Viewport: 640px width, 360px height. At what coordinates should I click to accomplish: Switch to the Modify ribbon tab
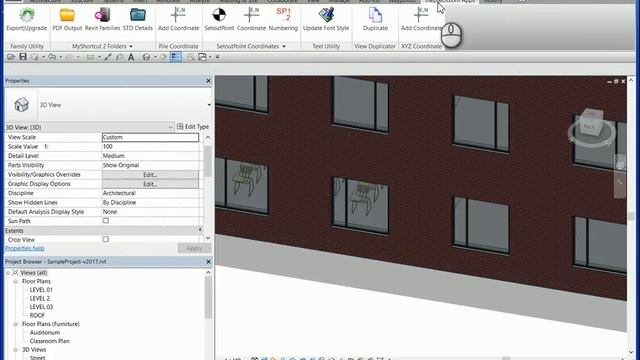[493, 2]
